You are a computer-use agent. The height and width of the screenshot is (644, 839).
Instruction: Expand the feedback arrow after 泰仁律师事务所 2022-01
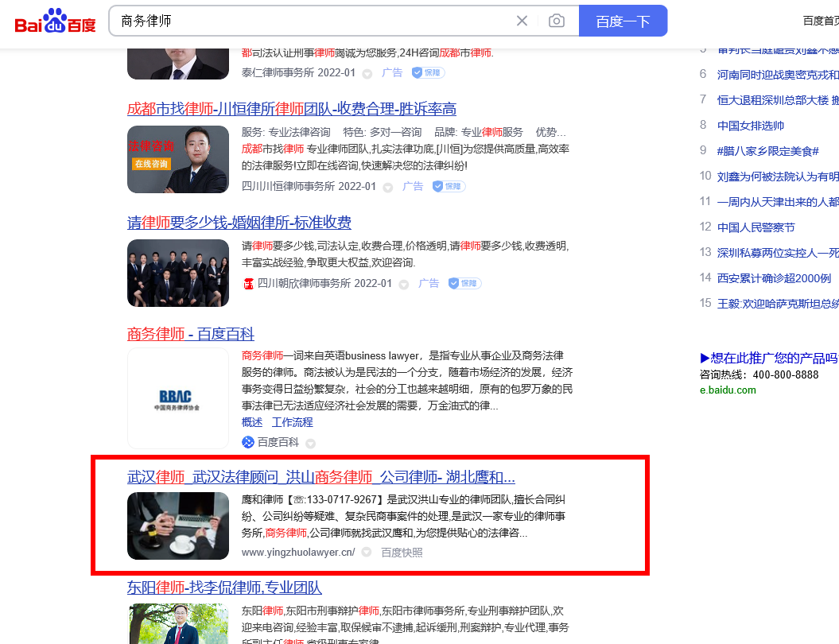tap(367, 72)
